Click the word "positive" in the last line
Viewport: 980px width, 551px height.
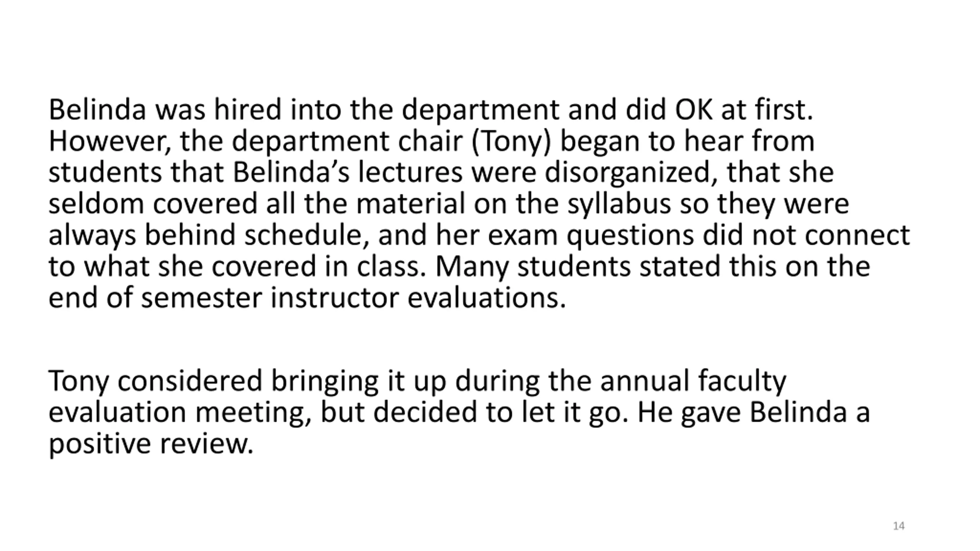100,444
